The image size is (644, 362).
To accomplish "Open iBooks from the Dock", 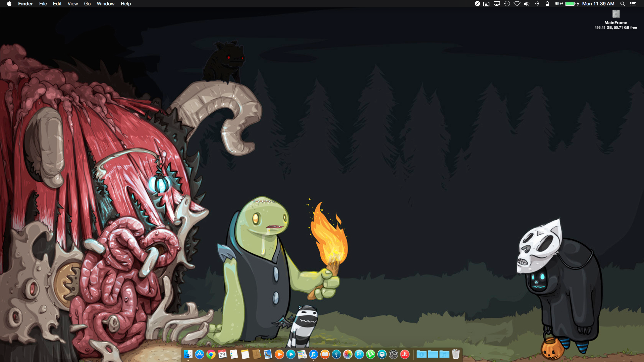I will 325,354.
